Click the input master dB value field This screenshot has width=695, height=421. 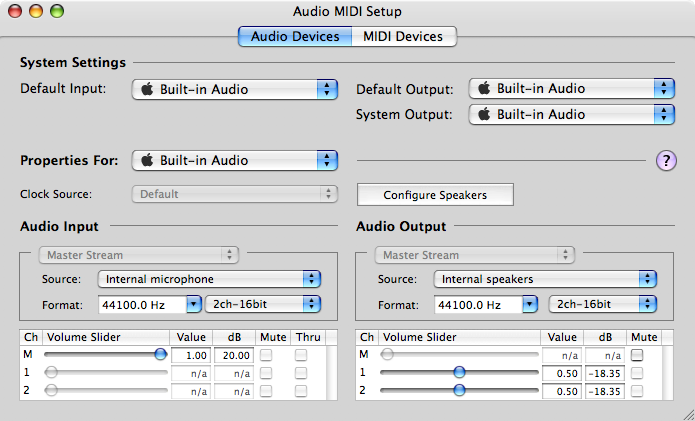tap(233, 355)
